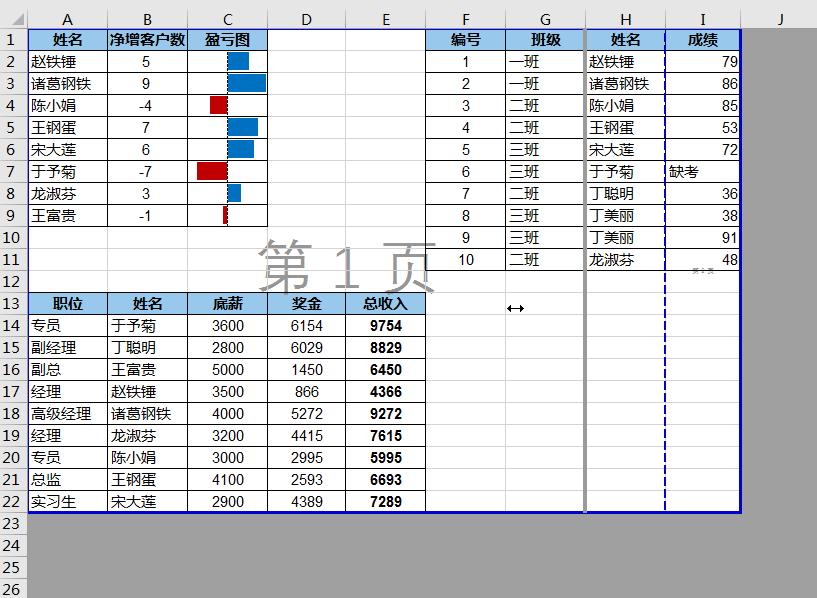Select the cell containing 缺考

(702, 172)
